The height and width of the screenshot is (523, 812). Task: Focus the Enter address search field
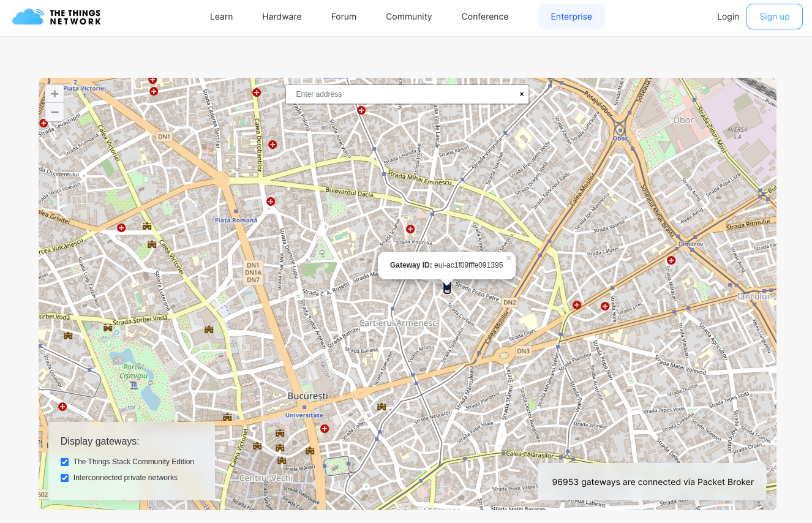[x=404, y=94]
